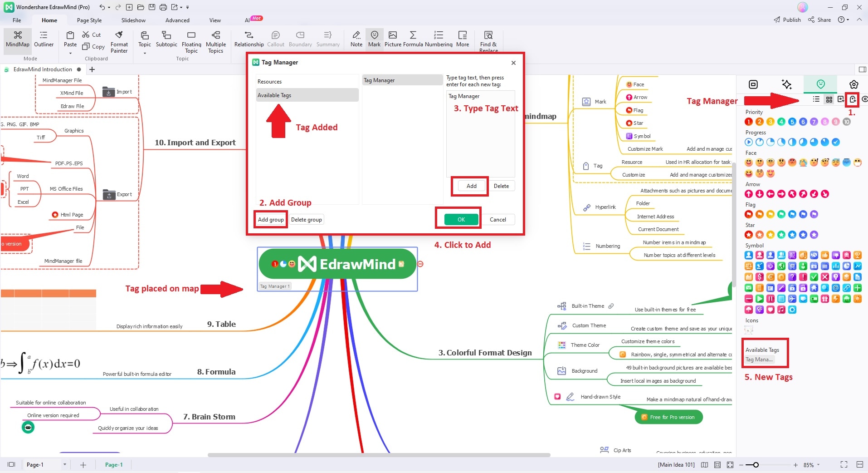Switch side panel marks to grid view
Image resolution: width=868 pixels, height=473 pixels.
click(829, 99)
